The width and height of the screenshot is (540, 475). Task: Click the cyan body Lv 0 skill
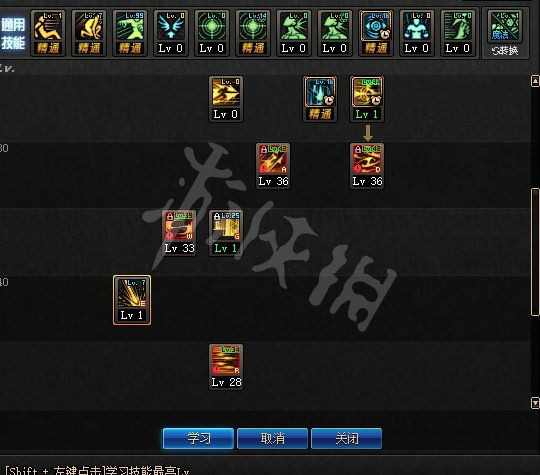[x=417, y=33]
